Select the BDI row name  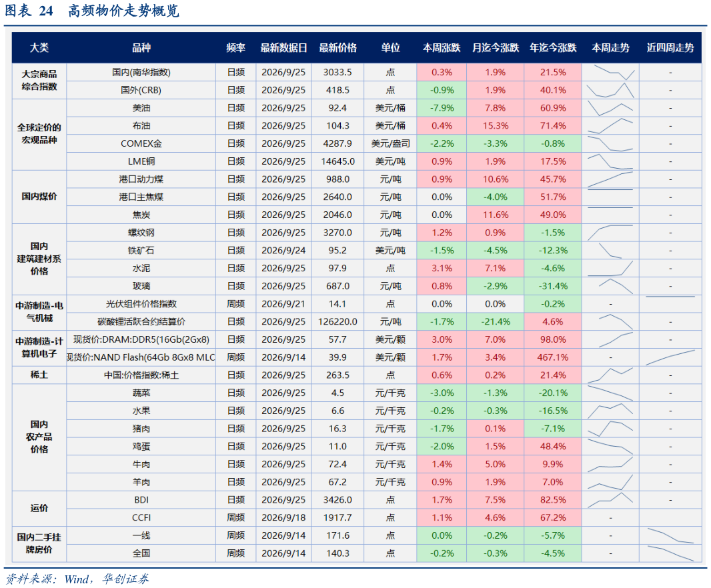tap(141, 499)
